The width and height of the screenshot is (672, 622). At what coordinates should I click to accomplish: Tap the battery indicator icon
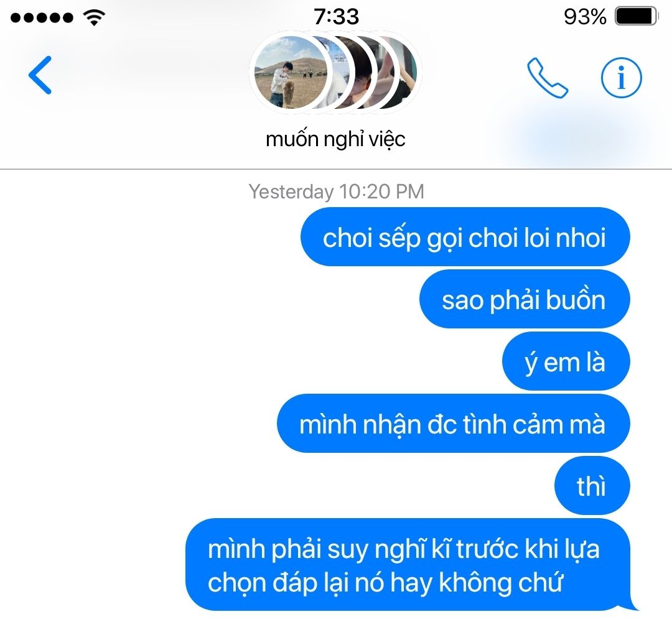(637, 17)
